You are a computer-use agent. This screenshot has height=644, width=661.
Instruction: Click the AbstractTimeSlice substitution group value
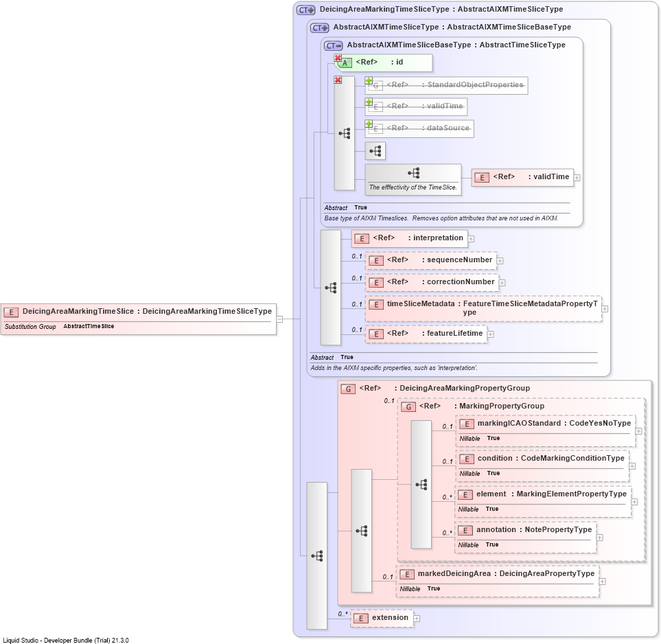[89, 326]
